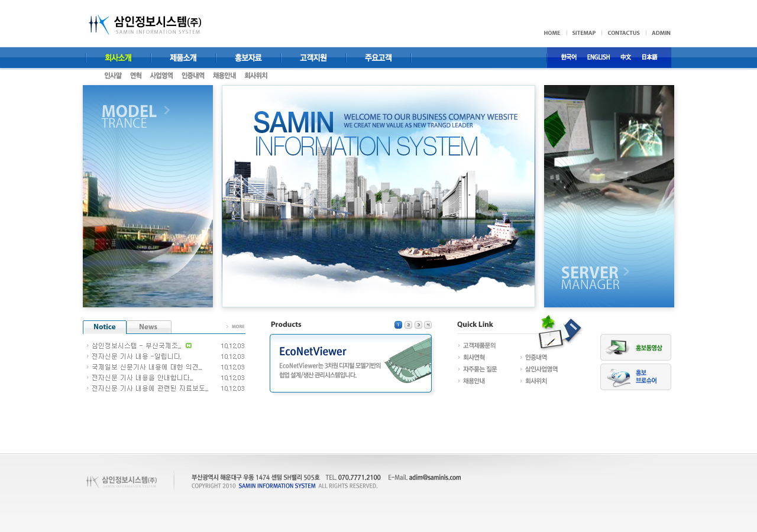The width and height of the screenshot is (757, 532).
Task: Select the 제품소개 main menu item
Action: coord(183,58)
